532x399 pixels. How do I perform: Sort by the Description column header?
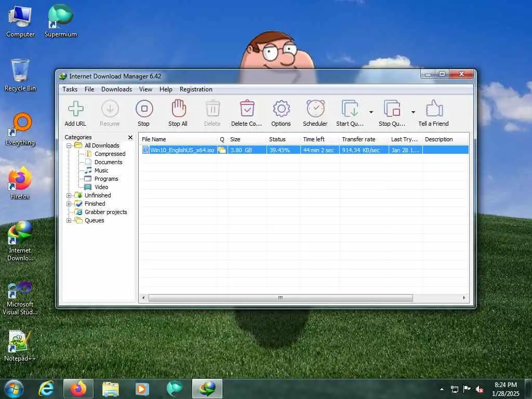pos(445,139)
